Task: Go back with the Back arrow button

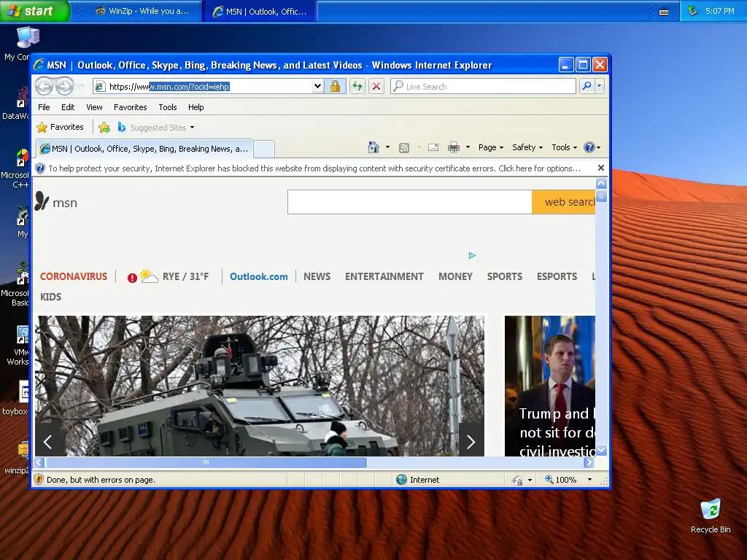Action: click(x=44, y=86)
